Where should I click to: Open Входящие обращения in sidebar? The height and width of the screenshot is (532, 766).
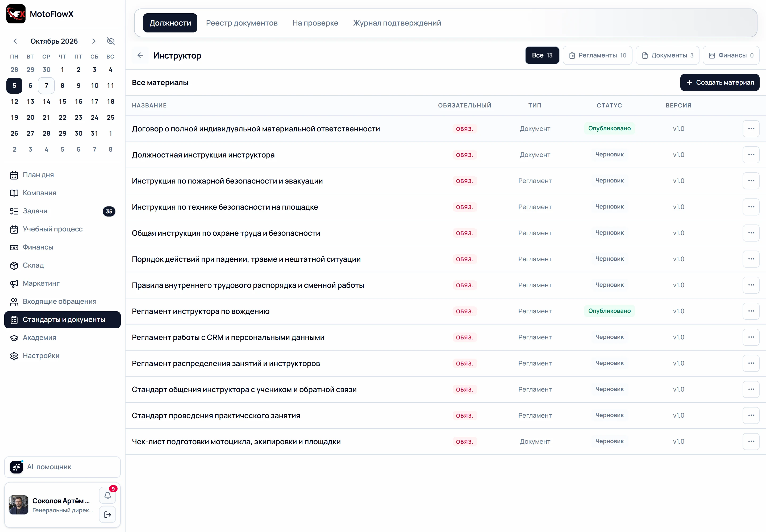(62, 301)
